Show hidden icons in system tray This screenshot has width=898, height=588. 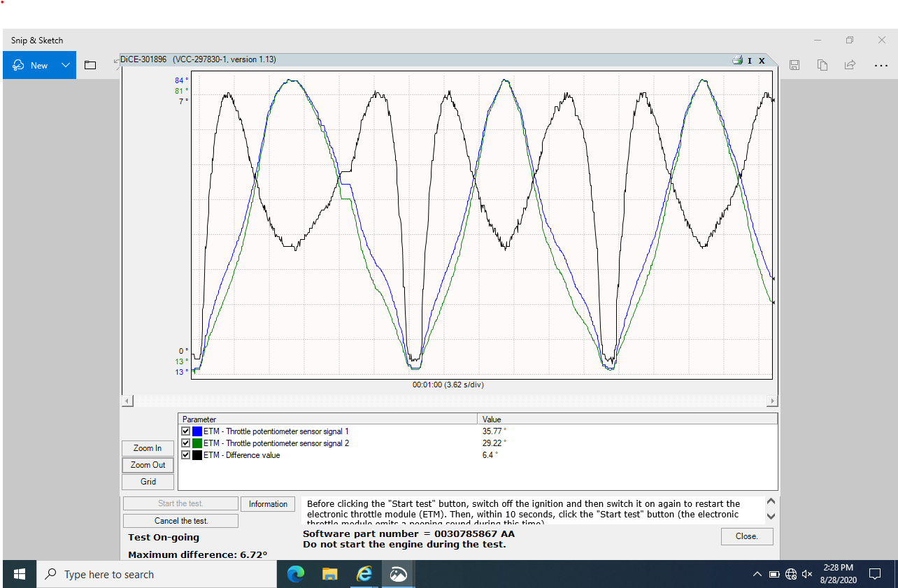point(757,575)
